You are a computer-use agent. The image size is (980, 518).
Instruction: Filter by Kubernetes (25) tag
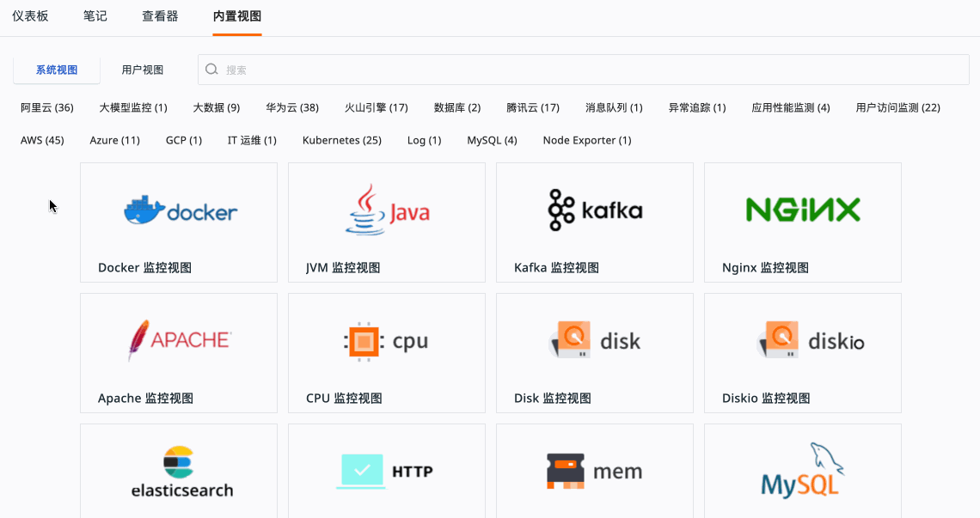[341, 140]
